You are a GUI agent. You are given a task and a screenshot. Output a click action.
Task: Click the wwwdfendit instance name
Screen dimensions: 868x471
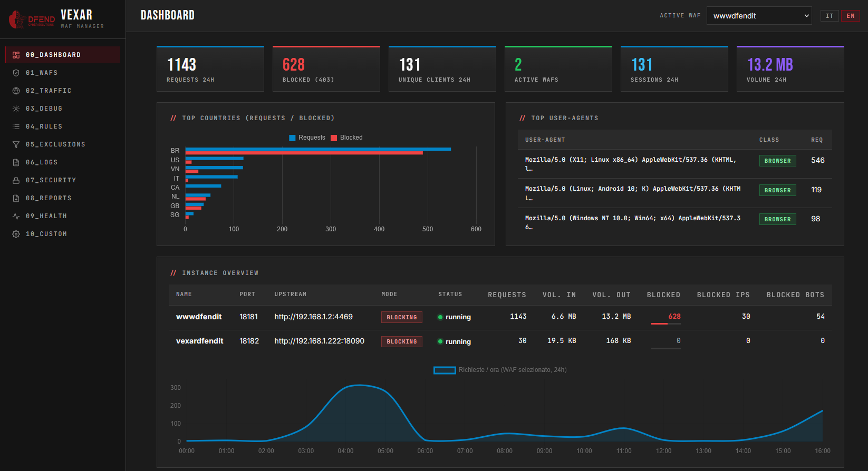(199, 317)
